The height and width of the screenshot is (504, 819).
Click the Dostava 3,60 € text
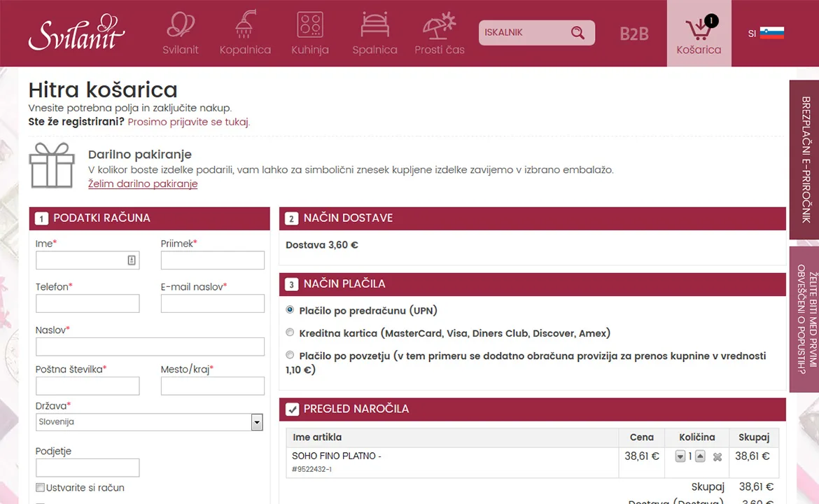(322, 245)
